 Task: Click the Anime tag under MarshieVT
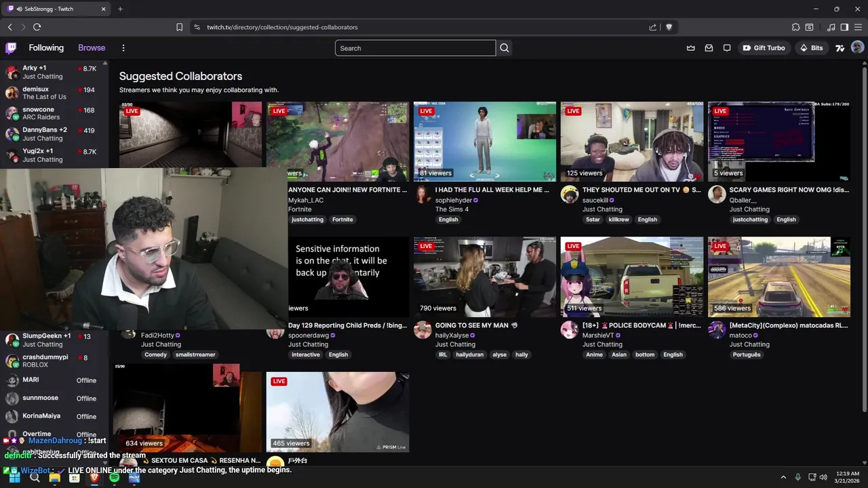(594, 354)
